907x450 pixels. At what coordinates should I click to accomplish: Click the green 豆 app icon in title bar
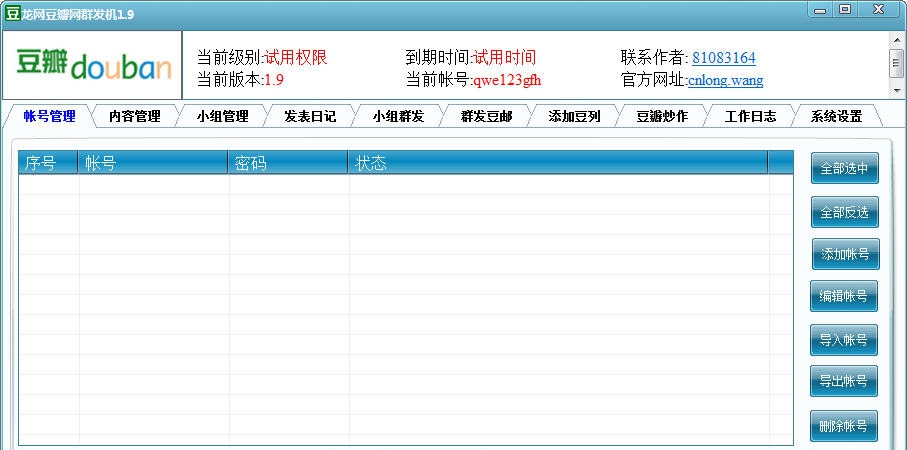tap(12, 13)
